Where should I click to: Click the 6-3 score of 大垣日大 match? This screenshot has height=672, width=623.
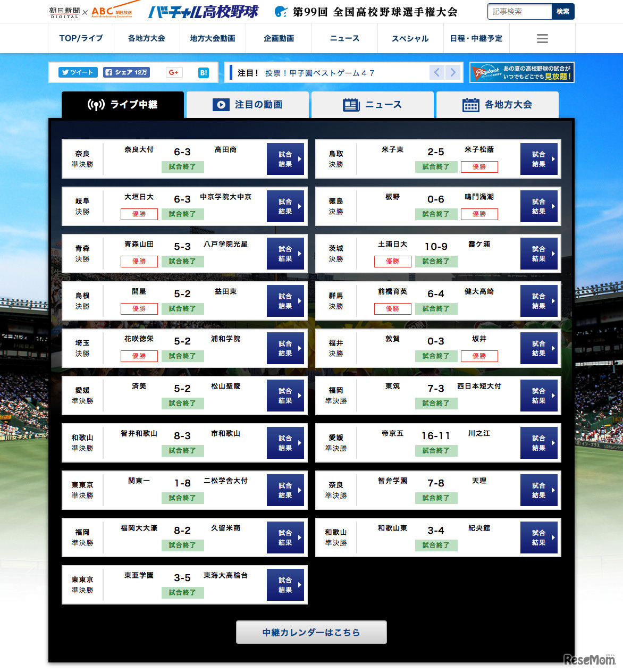pyautogui.click(x=182, y=199)
